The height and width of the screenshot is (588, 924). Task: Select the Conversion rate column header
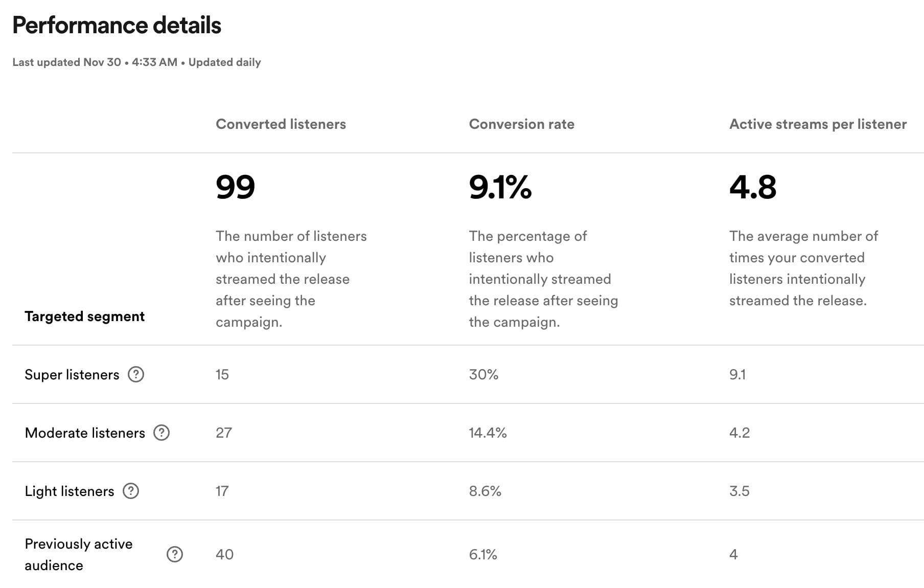521,124
